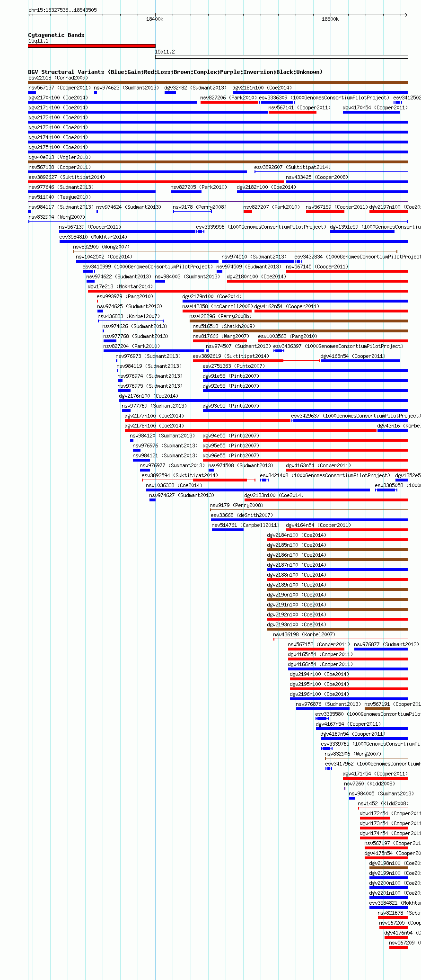Open variant nsv428296 (Perry2008b)
Image resolution: width=421 pixels, height=980 pixels.
tap(221, 316)
